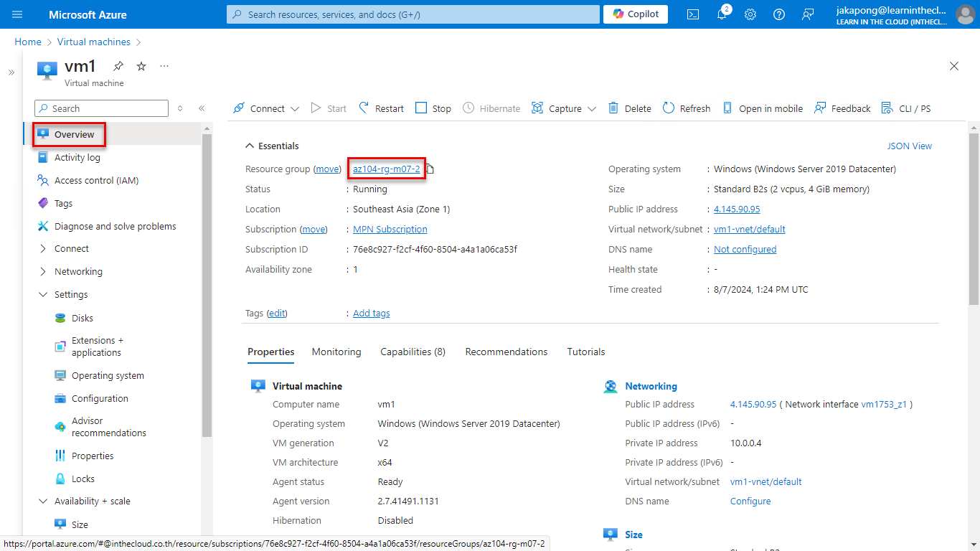The image size is (980, 551).
Task: Open Cloud Shell terminal icon
Action: [693, 14]
